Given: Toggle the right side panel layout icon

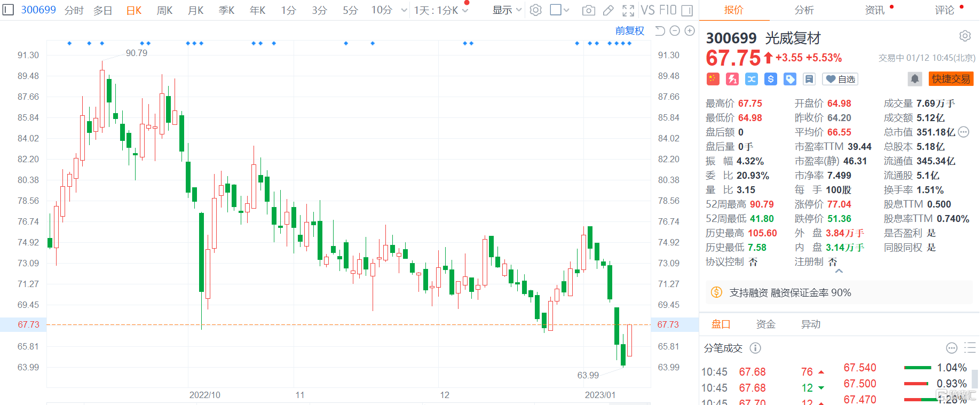Looking at the screenshot, I should click(x=687, y=10).
